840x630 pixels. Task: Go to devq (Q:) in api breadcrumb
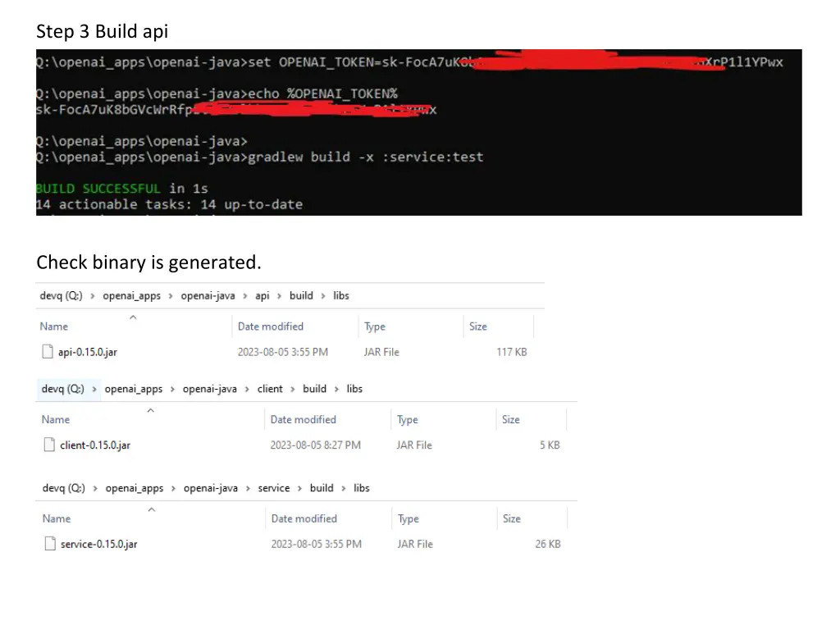pyautogui.click(x=62, y=295)
